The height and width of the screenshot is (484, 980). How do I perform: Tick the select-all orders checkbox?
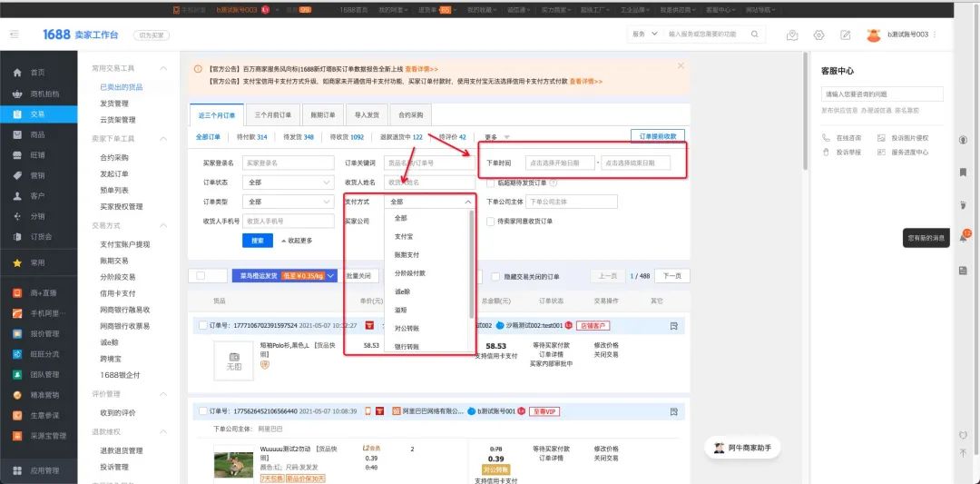200,276
